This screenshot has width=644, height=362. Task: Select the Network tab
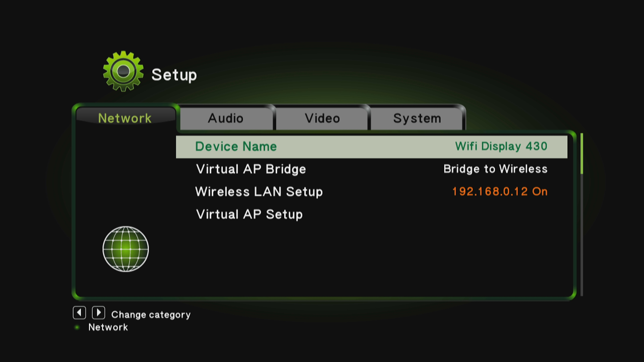point(125,118)
